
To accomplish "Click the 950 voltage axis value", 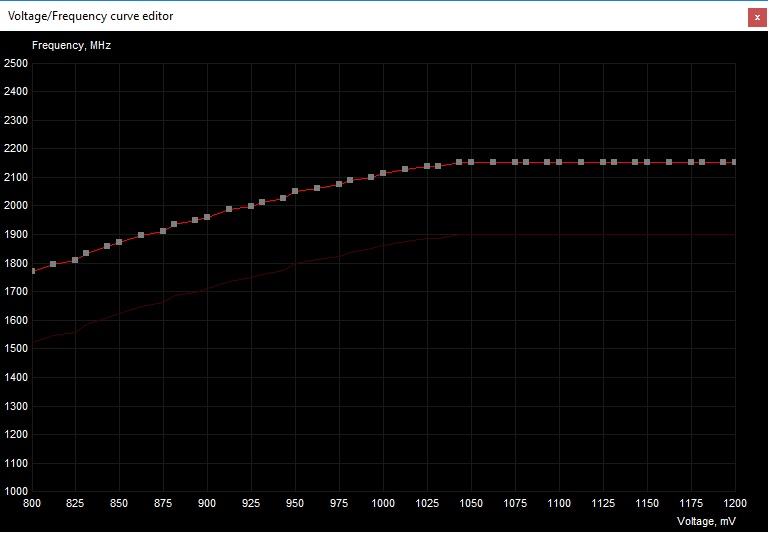I will [295, 503].
